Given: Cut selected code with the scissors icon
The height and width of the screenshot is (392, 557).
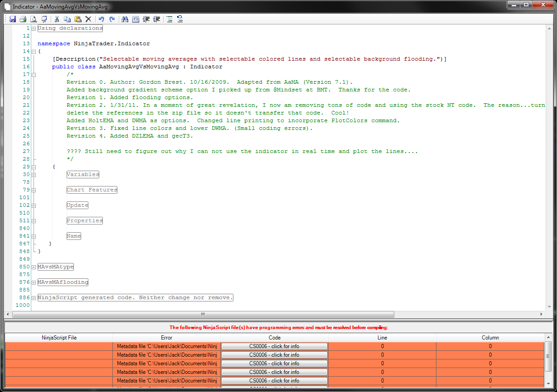Looking at the screenshot, I should (x=57, y=19).
